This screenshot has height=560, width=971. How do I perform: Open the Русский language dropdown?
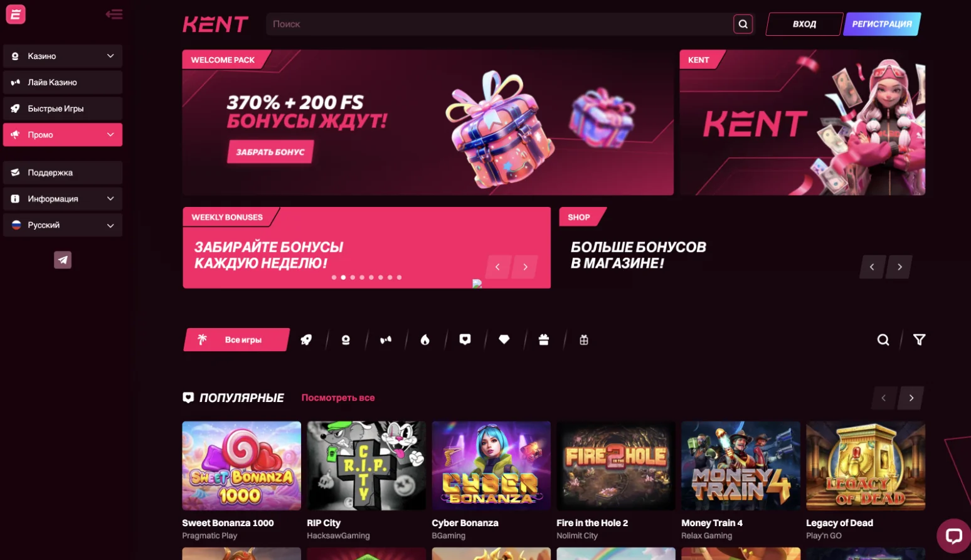click(63, 225)
